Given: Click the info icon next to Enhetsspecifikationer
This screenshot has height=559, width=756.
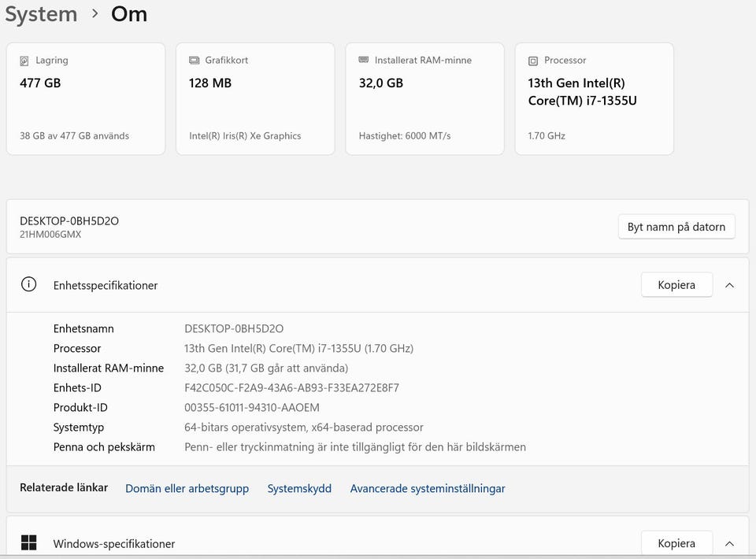Looking at the screenshot, I should pyautogui.click(x=29, y=285).
